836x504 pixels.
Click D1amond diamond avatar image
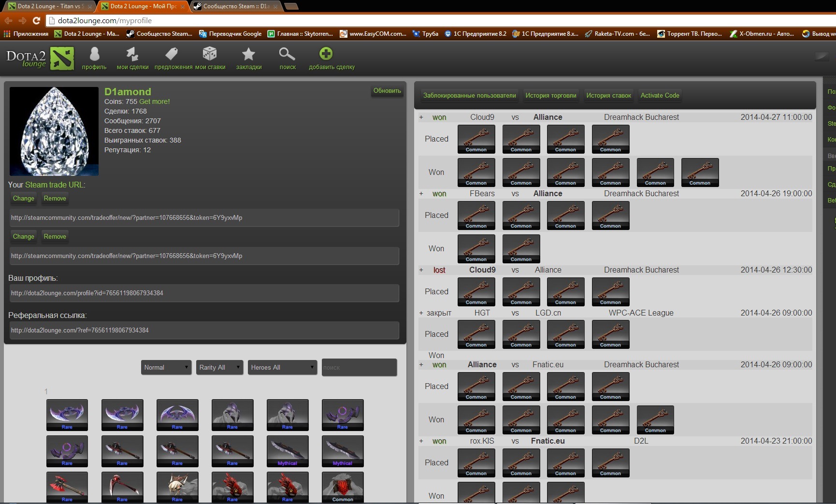click(54, 131)
